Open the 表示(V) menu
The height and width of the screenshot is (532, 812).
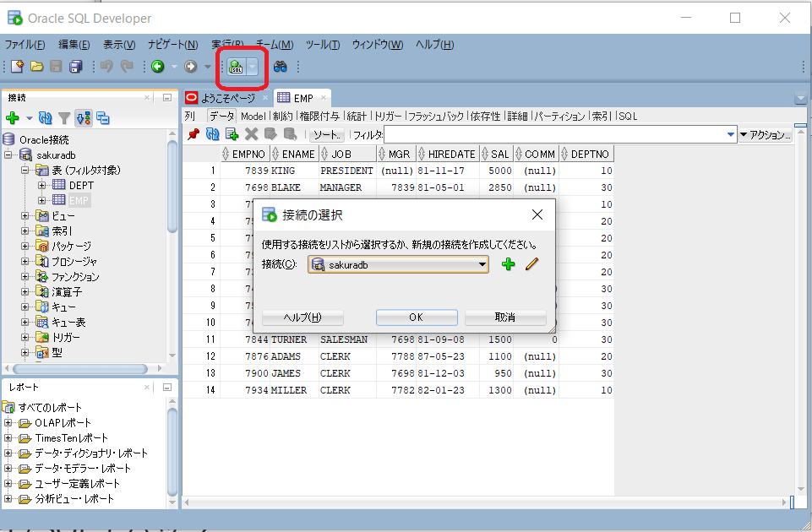(x=119, y=45)
